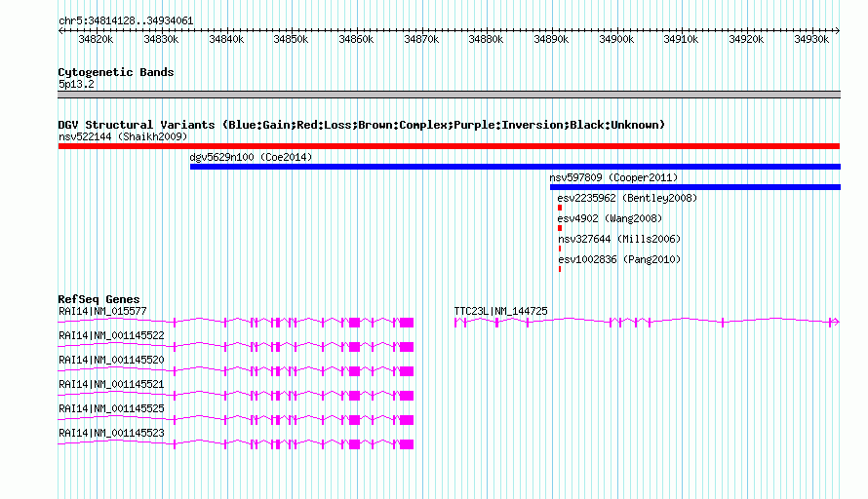Click the 34930k ruler tick label

tap(812, 39)
